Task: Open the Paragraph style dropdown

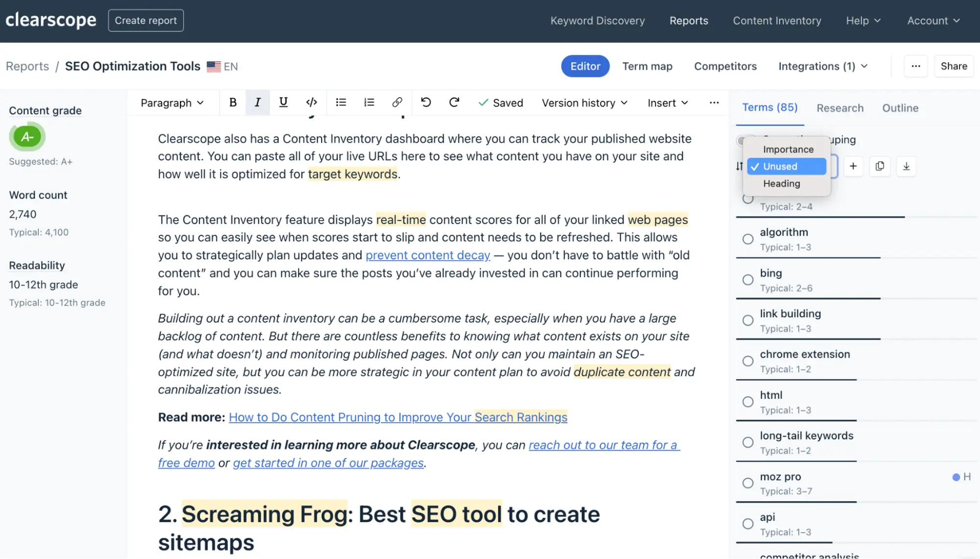Action: pos(170,102)
